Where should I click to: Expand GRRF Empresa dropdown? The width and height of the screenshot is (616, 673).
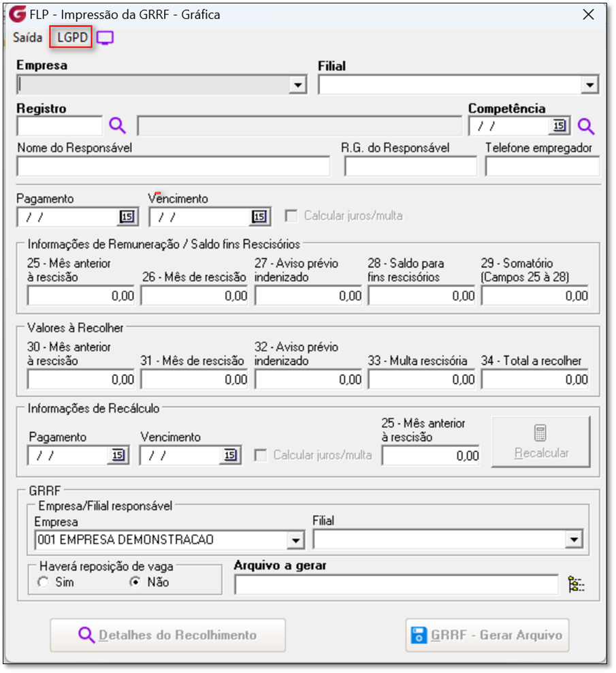click(295, 540)
